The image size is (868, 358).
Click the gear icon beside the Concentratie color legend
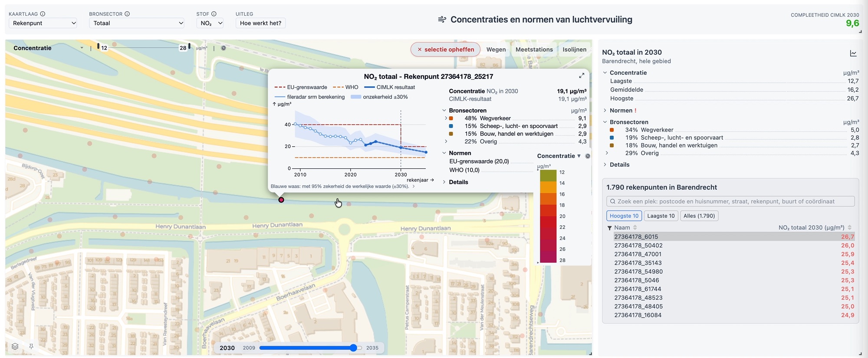point(588,156)
